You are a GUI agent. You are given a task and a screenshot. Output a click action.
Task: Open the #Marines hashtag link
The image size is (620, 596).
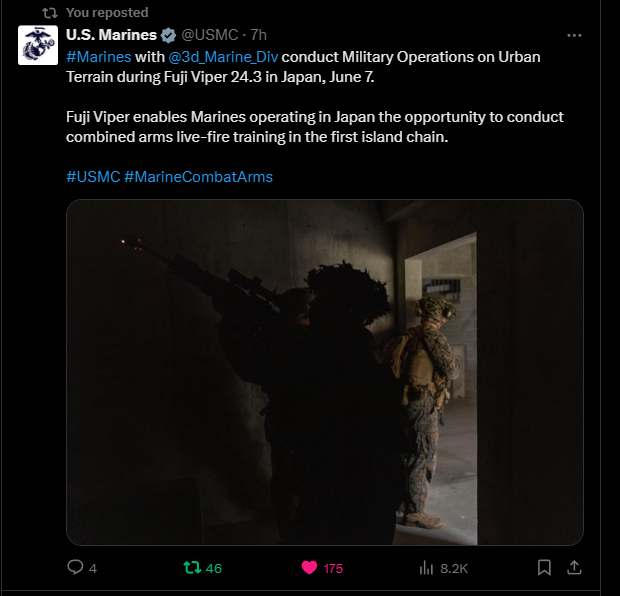click(x=99, y=57)
